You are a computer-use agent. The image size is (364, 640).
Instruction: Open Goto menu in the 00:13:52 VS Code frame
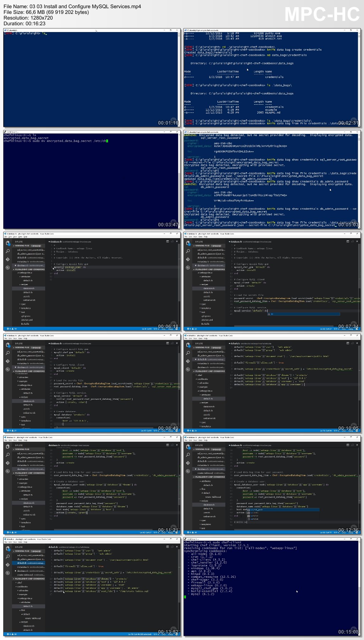pos(20,542)
